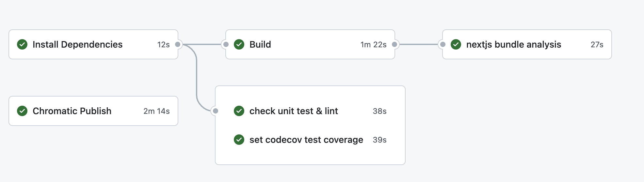
Task: Click the set codecov test coverage checkmark
Action: coord(239,140)
